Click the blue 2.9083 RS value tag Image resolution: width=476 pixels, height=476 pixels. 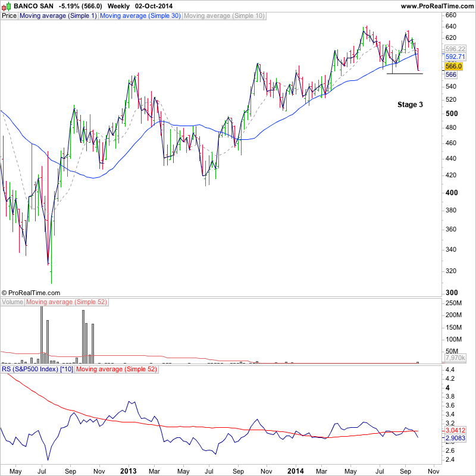tap(455, 438)
